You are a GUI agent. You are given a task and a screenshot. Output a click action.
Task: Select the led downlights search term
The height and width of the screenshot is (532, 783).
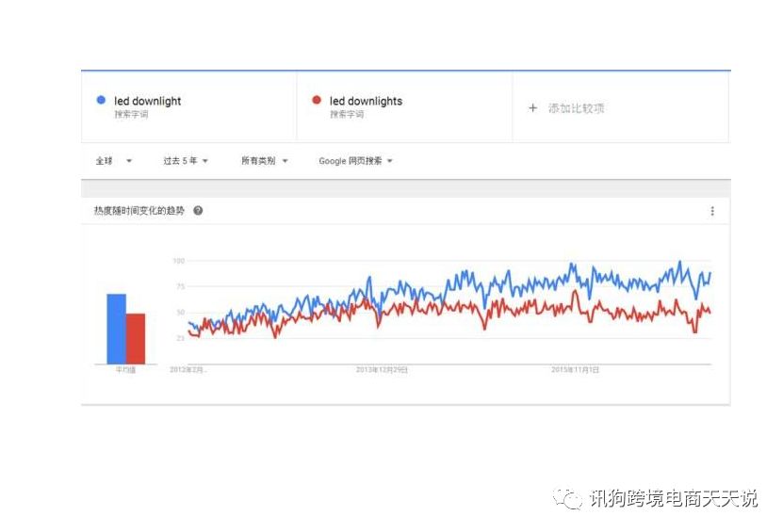(x=366, y=102)
